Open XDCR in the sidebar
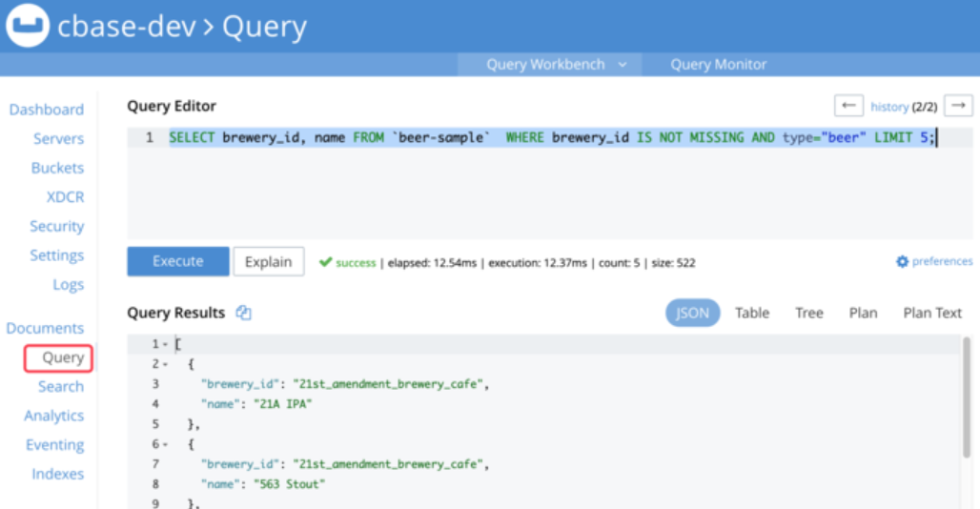Image resolution: width=980 pixels, height=509 pixels. click(x=65, y=196)
